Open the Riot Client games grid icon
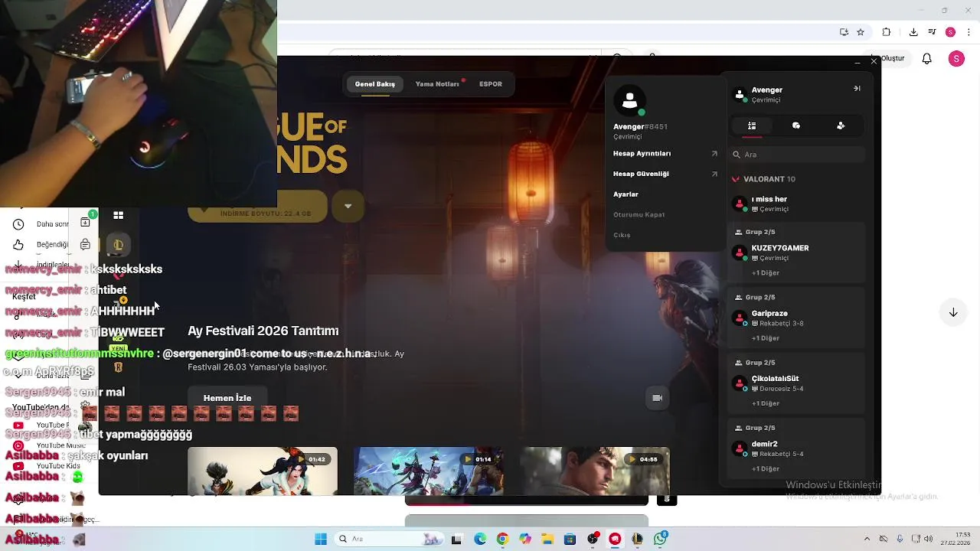 [x=118, y=216]
